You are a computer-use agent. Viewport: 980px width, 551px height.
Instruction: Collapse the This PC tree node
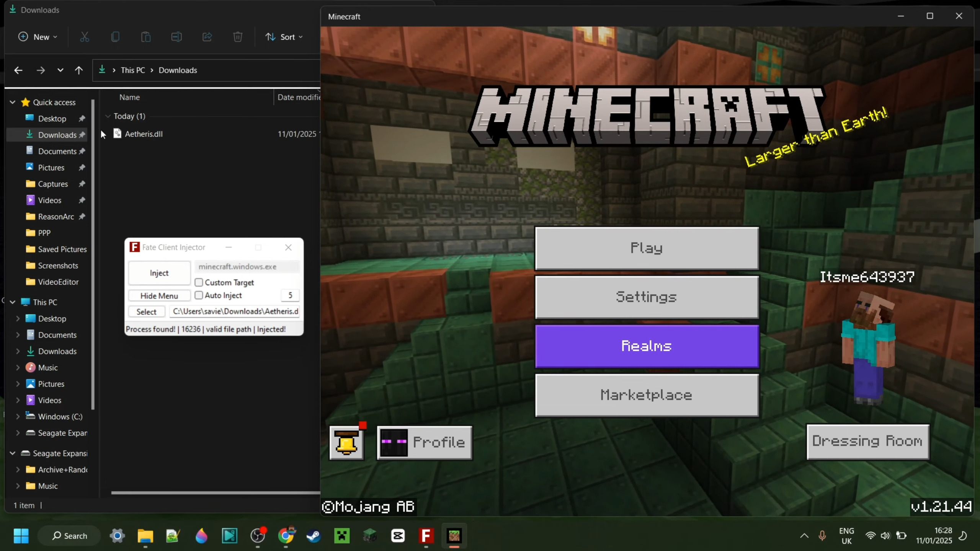tap(13, 302)
